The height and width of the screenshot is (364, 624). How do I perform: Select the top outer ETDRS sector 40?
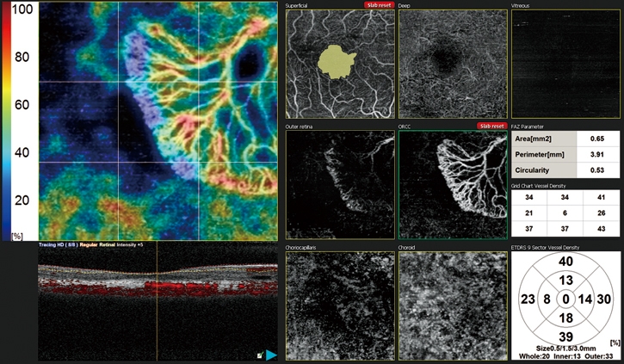(565, 262)
